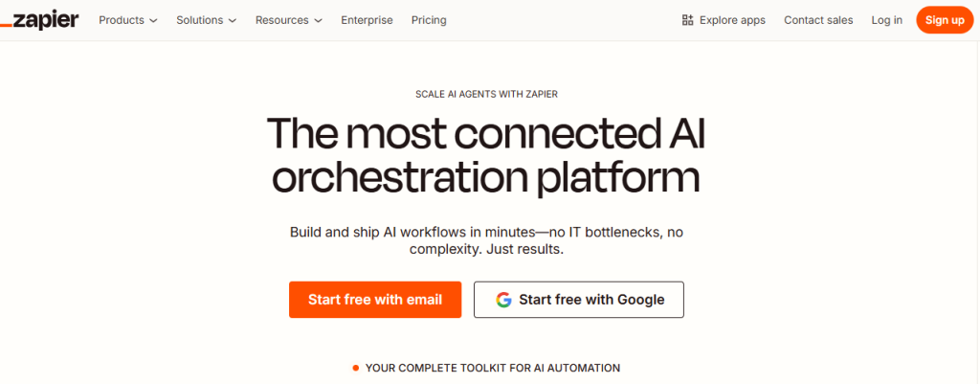Click the Contact sales link
This screenshot has width=980, height=384.
[x=818, y=20]
